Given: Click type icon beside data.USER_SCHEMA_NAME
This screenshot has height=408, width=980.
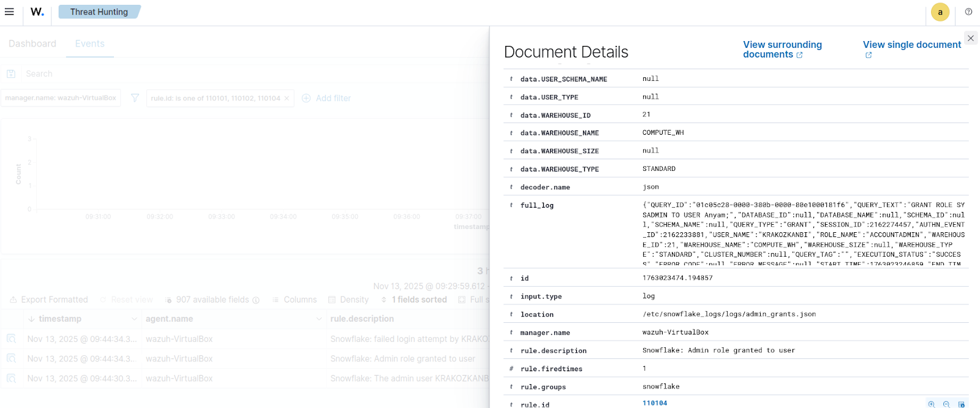Looking at the screenshot, I should click(x=511, y=79).
